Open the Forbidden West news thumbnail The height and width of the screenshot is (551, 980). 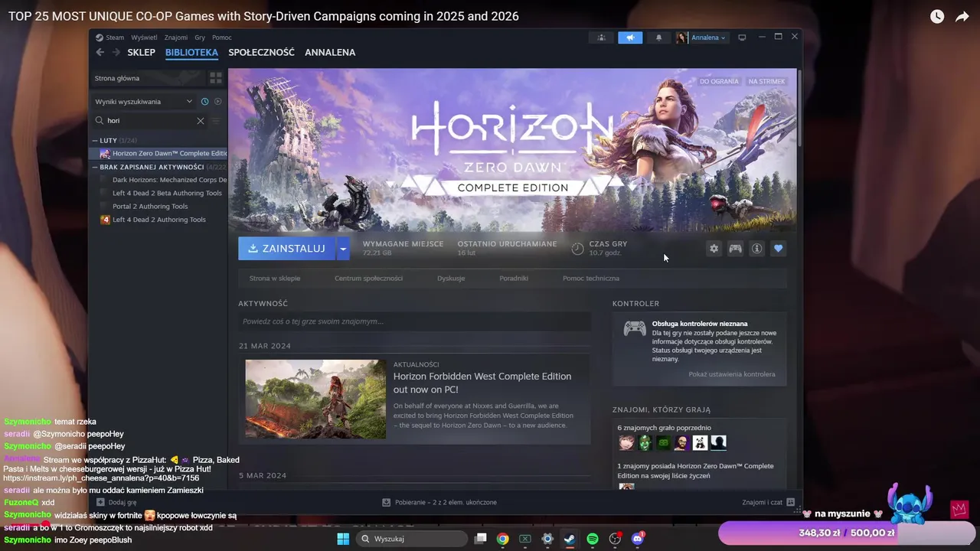[x=315, y=399]
